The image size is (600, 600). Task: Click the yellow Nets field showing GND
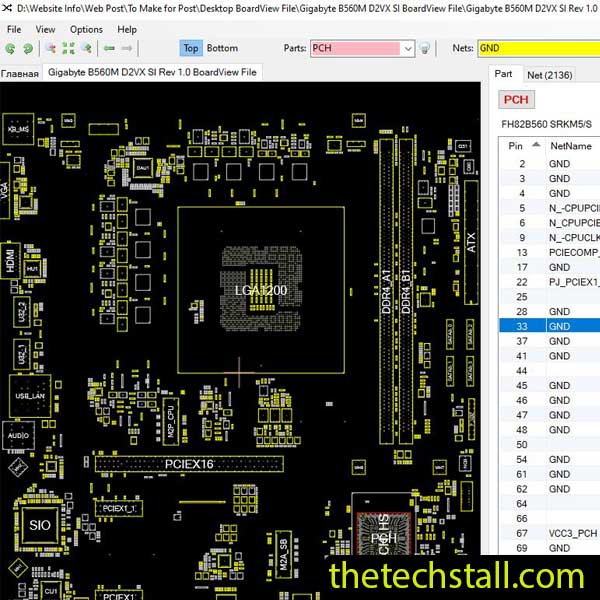pos(538,49)
